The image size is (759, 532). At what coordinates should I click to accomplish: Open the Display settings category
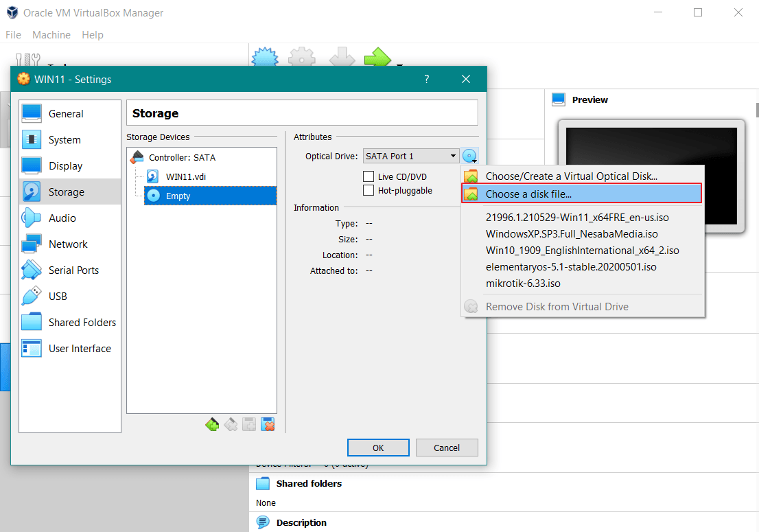click(x=65, y=166)
